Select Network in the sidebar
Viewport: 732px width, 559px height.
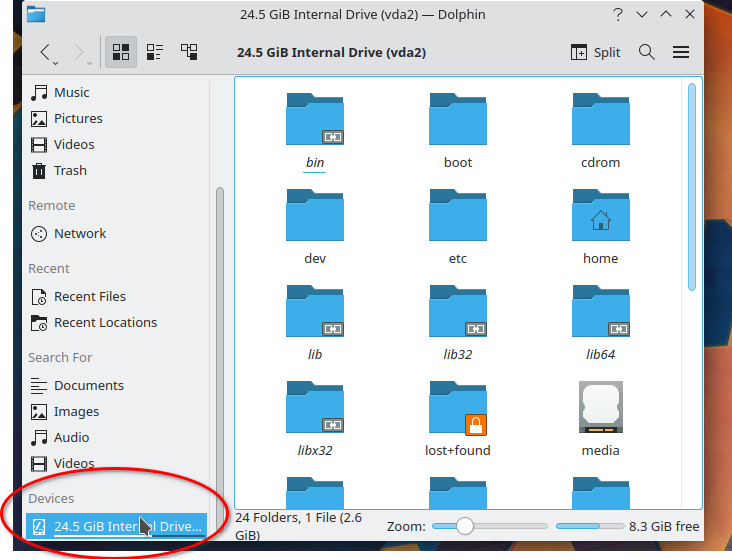coord(80,233)
